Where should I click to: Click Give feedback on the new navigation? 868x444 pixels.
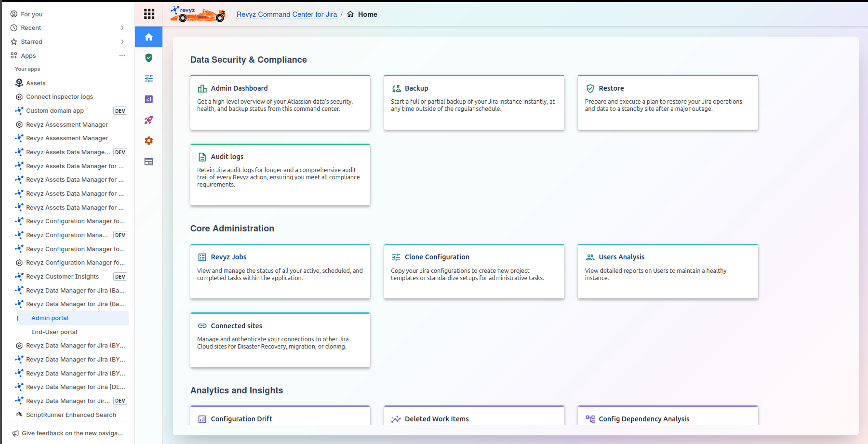[72, 433]
